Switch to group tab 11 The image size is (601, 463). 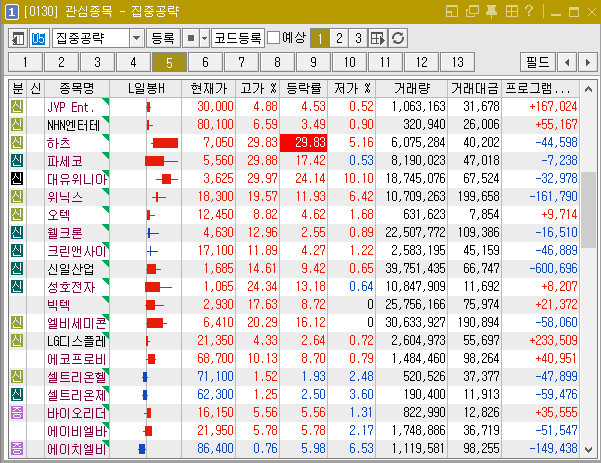click(x=386, y=62)
